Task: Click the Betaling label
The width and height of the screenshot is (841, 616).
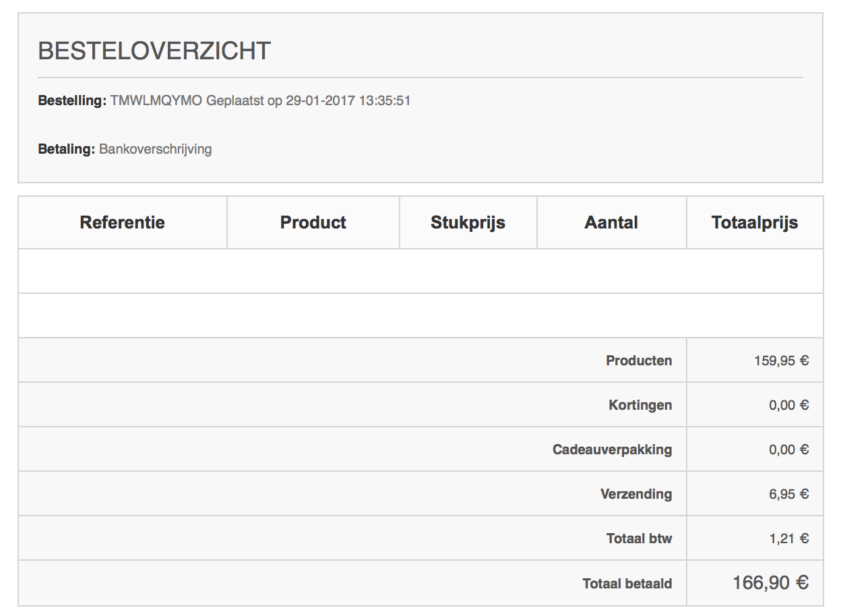Action: 67,149
